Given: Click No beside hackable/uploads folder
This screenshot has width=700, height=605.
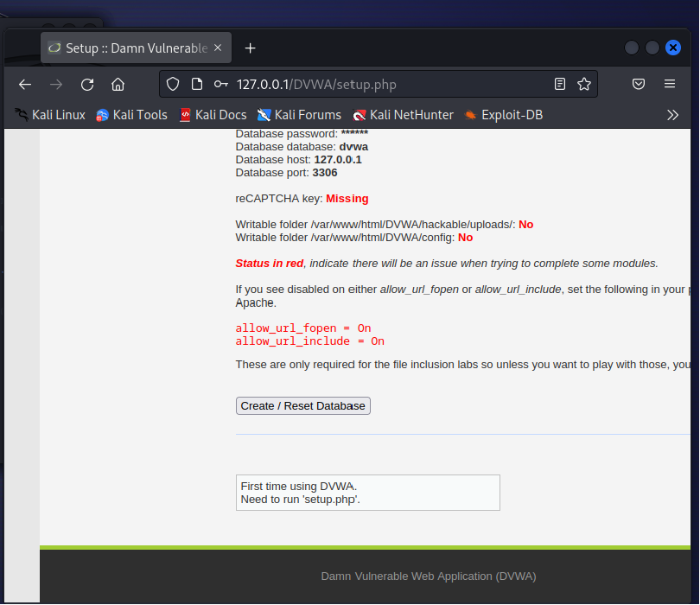Looking at the screenshot, I should pyautogui.click(x=526, y=225).
